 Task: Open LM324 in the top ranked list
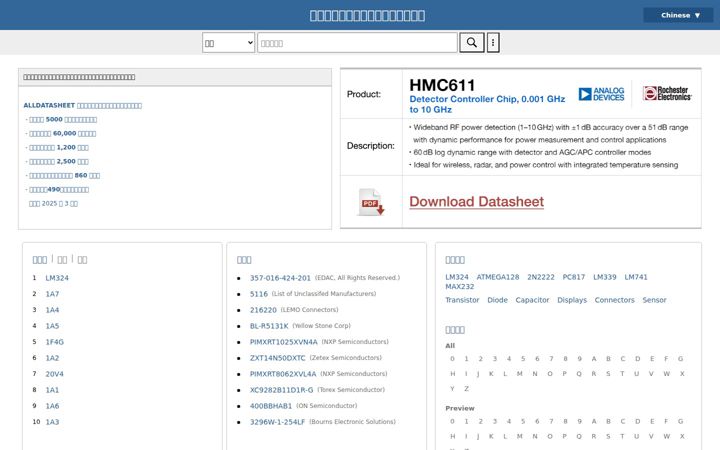(x=57, y=278)
